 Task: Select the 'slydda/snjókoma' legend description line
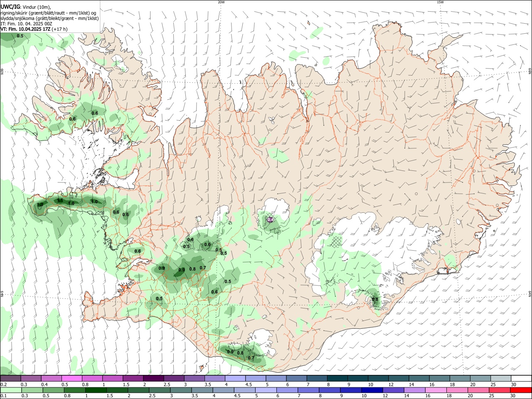pyautogui.click(x=49, y=18)
